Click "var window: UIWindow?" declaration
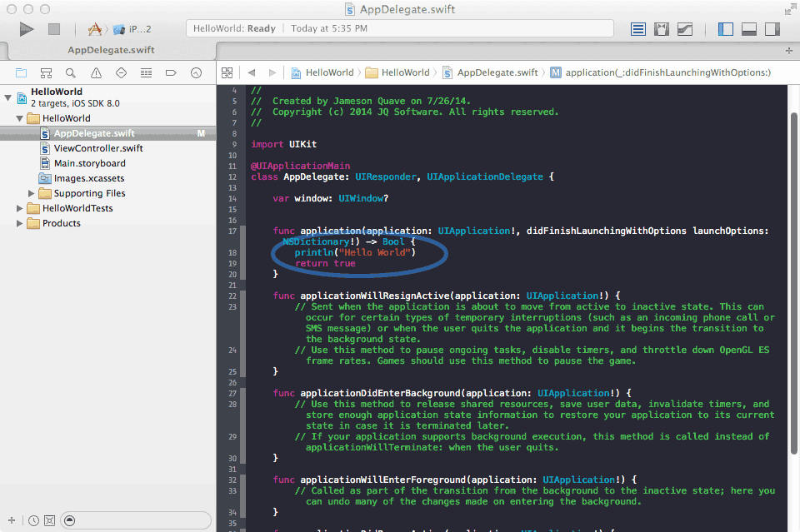Viewport: 800px width, 532px height. [x=331, y=198]
